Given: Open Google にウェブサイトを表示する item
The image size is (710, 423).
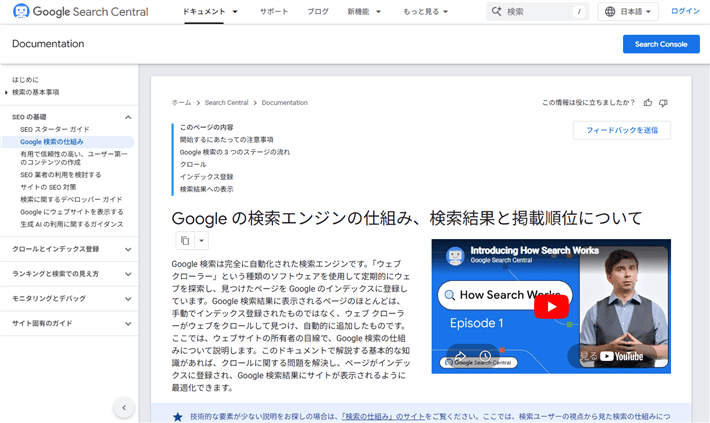Looking at the screenshot, I should tap(72, 212).
